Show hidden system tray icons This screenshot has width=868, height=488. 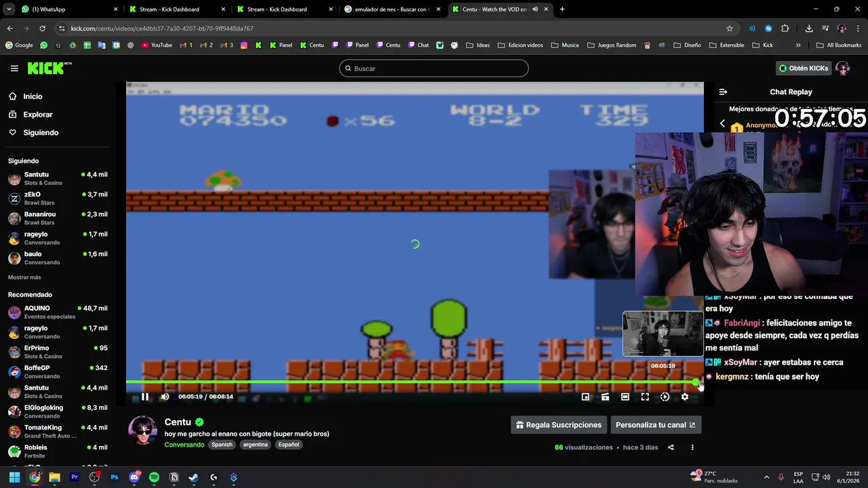coord(766,477)
